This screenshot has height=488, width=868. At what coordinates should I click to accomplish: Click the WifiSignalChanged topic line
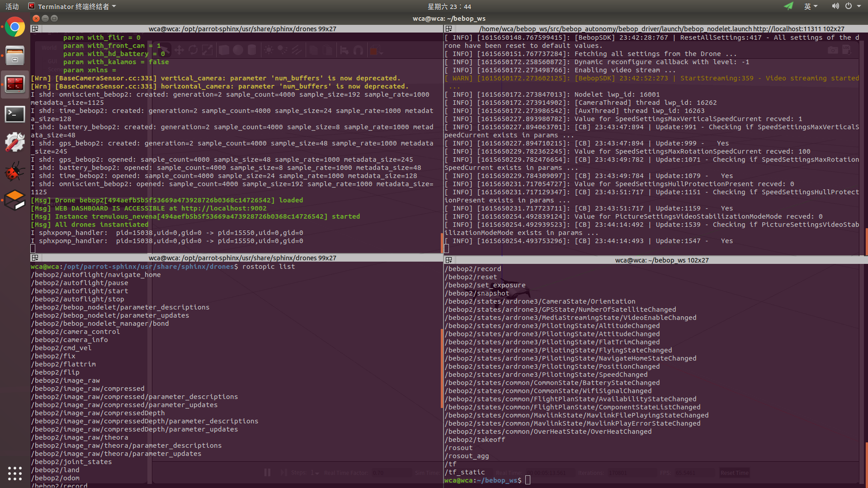click(x=548, y=391)
